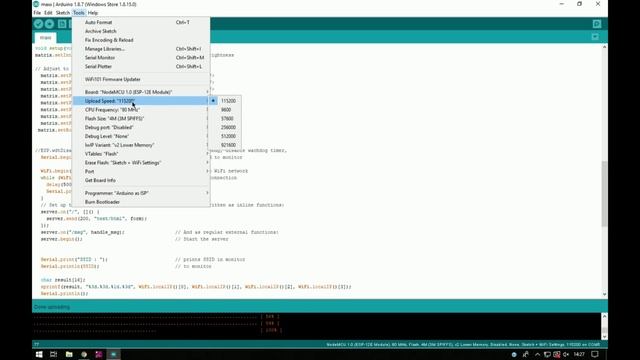Open File Explorer from taskbar
The width and height of the screenshot is (640, 360).
click(69, 354)
